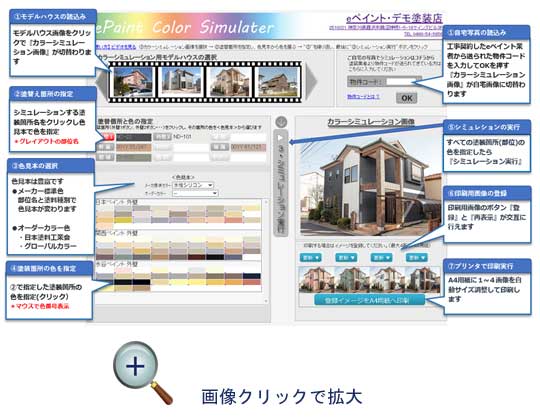Select part button beside the tan color bar
The width and height of the screenshot is (540, 420).
tap(105, 147)
